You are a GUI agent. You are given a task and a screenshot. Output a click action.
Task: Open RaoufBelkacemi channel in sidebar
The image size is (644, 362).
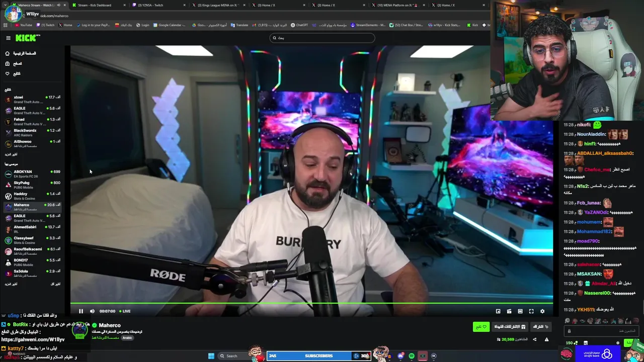coord(33,251)
